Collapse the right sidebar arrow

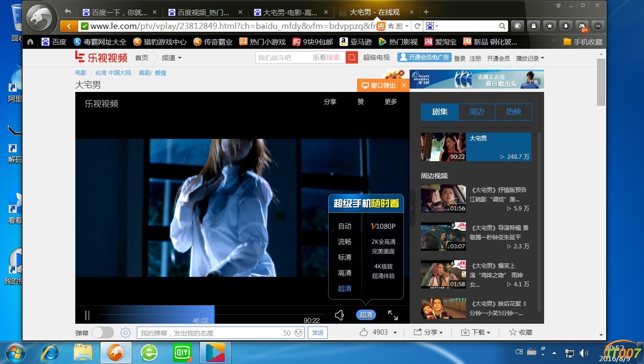click(x=411, y=208)
